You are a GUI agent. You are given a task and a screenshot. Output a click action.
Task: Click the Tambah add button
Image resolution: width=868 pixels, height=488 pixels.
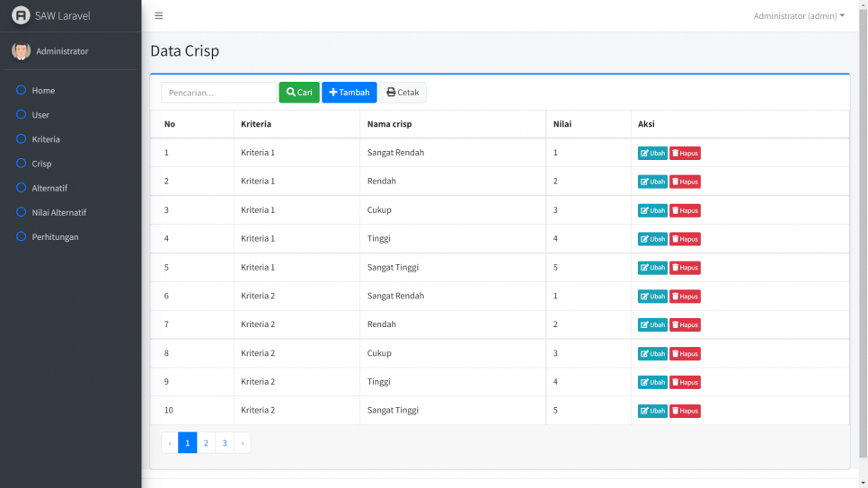pos(350,93)
